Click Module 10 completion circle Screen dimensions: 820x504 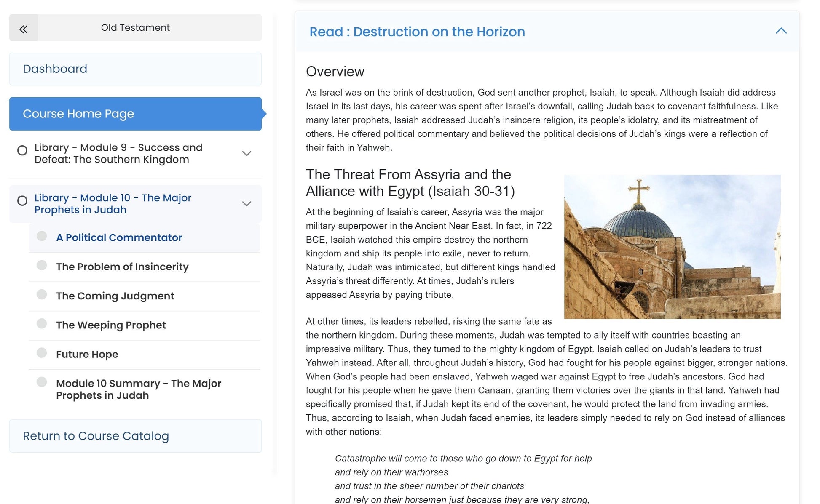[22, 201]
